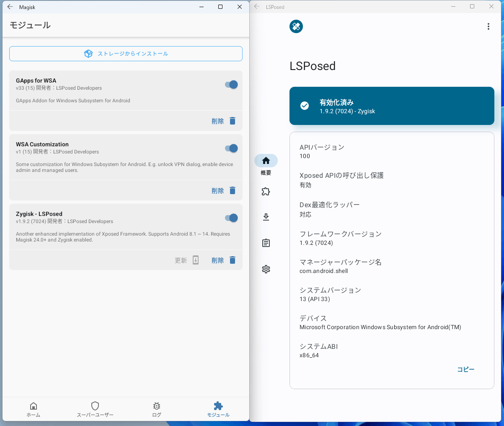504x426 pixels.
Task: Maximize the Magisk window
Action: 220,7
